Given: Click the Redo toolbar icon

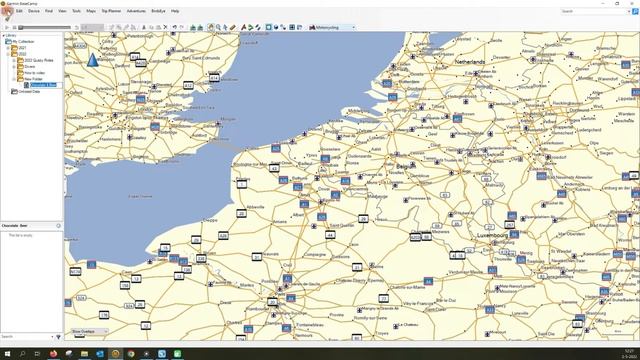Looking at the screenshot, I should tap(182, 27).
